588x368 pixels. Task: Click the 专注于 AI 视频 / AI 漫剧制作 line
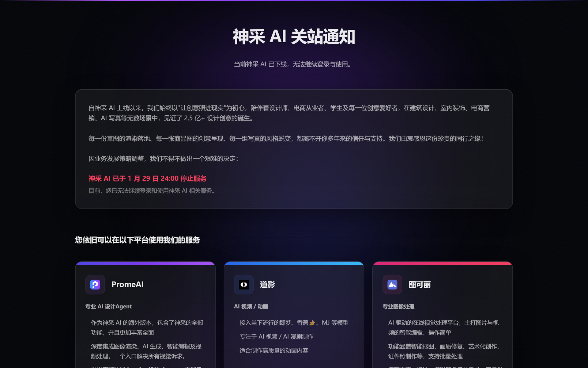coord(277,336)
